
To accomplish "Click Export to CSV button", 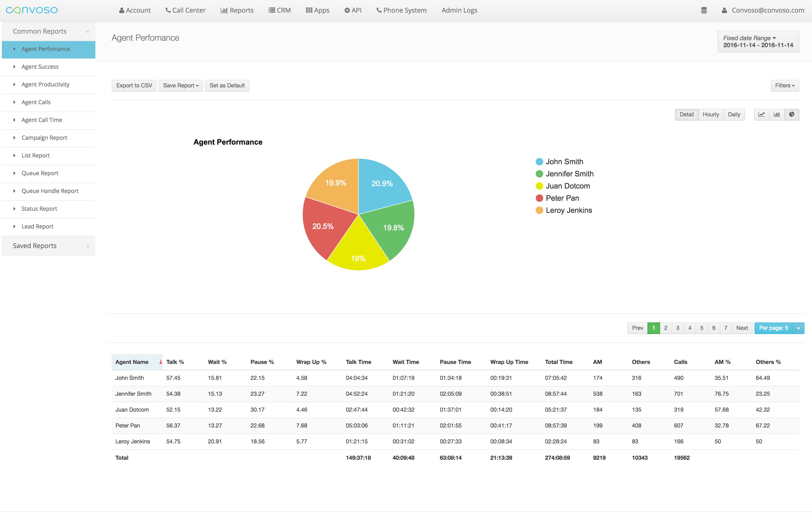I will point(134,85).
